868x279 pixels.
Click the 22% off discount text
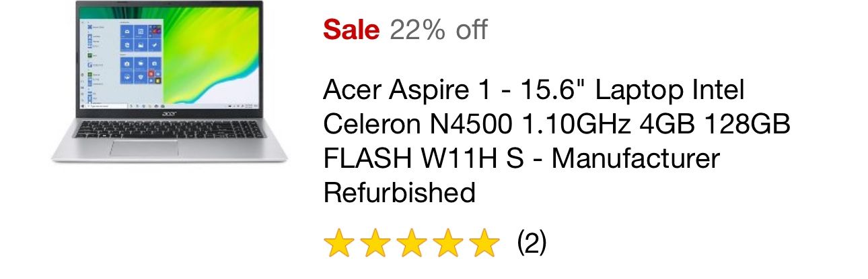click(438, 30)
